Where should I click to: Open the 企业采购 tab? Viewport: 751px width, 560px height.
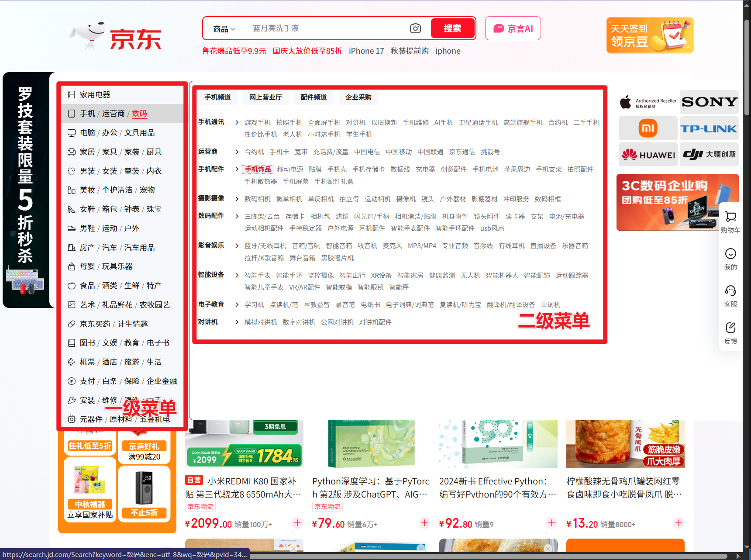(358, 97)
